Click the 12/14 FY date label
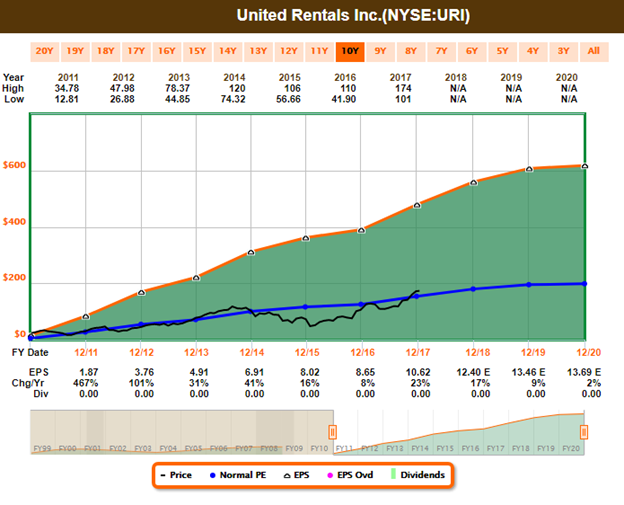624x505 pixels. click(252, 353)
